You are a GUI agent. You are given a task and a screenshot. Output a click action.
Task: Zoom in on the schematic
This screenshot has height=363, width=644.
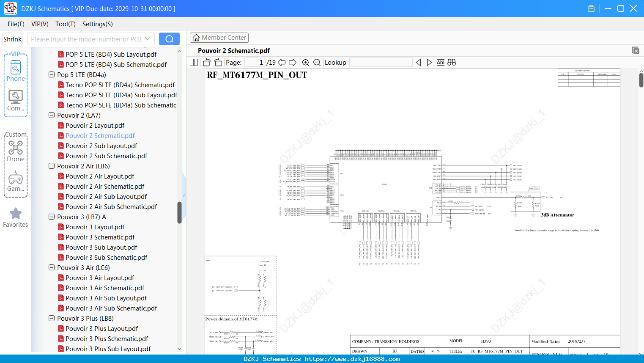pyautogui.click(x=306, y=63)
